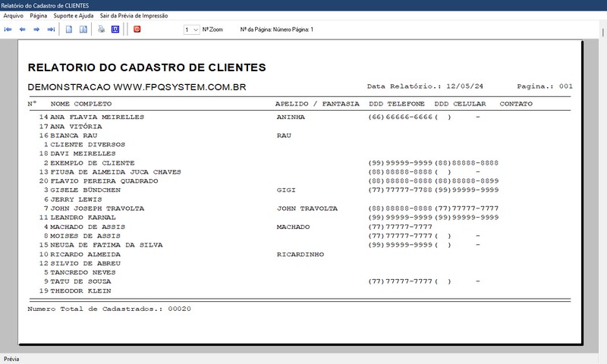Click the red exit preview icon
Image resolution: width=607 pixels, height=364 pixels.
[x=137, y=30]
